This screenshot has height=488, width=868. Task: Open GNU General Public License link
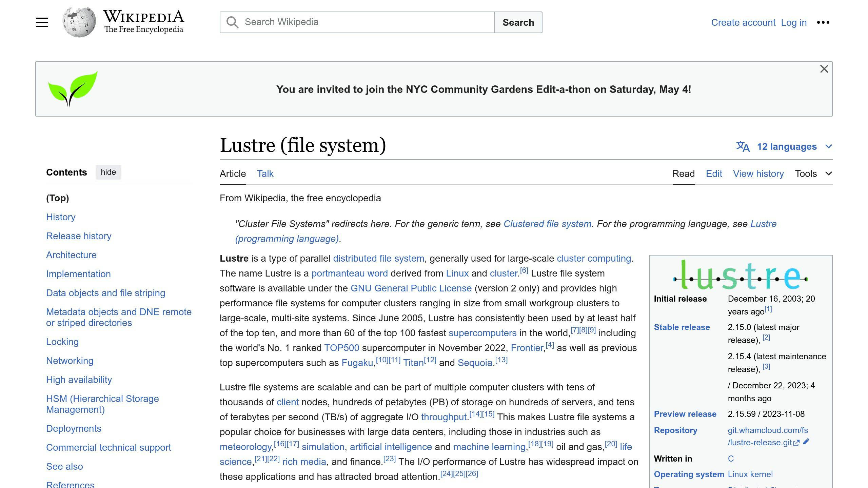[411, 288]
